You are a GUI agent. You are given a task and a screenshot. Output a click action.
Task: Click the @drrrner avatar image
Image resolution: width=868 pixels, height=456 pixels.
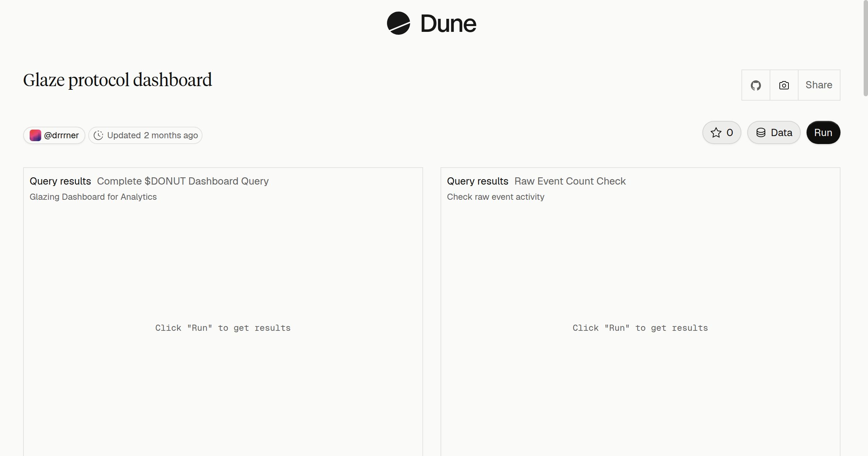(x=35, y=135)
